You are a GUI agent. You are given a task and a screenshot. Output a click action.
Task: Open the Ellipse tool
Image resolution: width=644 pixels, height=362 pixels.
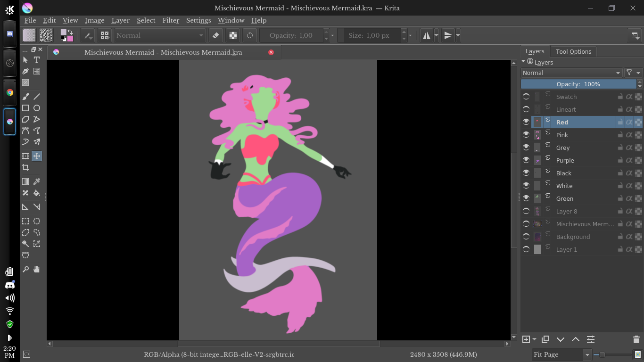tap(37, 108)
